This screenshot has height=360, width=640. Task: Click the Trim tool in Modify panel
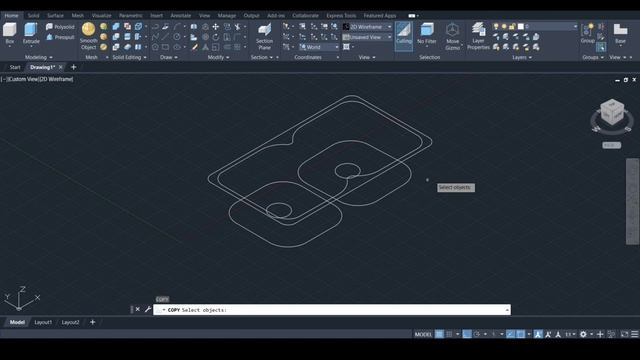238,27
